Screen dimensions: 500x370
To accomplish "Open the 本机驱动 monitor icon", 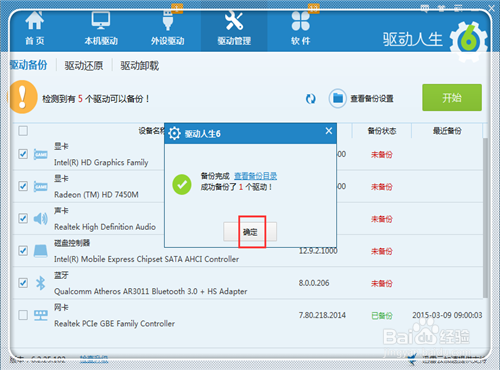I will point(101,21).
